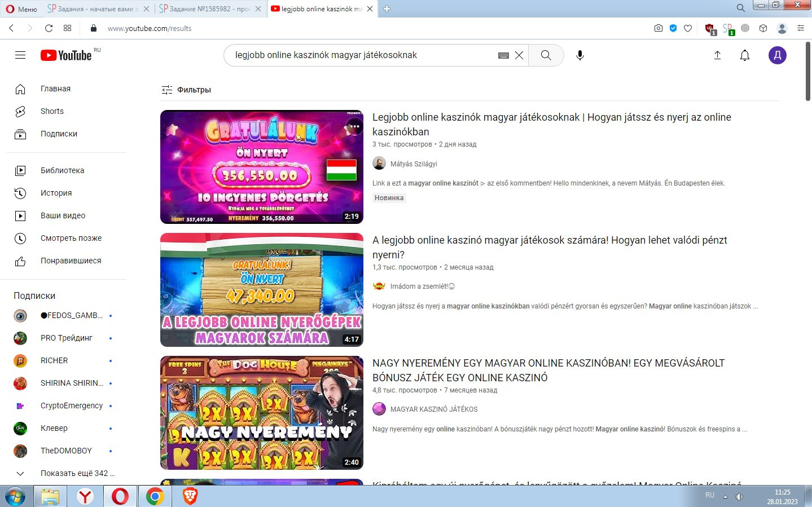812x507 pixels.
Task: Open more options on the first video thumbnail
Action: click(x=354, y=126)
